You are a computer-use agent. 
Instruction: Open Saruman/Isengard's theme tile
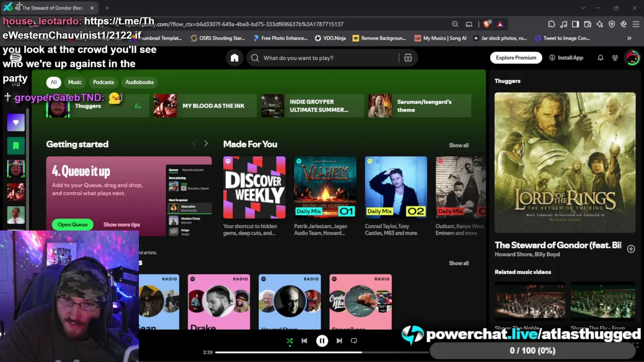tap(420, 106)
